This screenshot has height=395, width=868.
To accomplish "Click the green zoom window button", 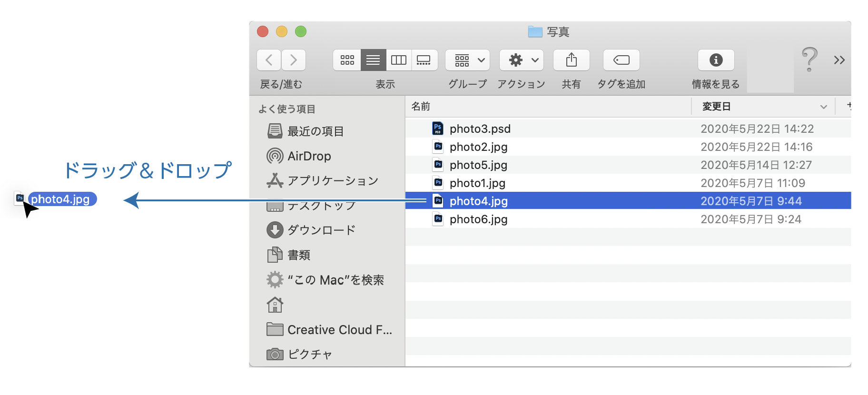I will tap(301, 31).
